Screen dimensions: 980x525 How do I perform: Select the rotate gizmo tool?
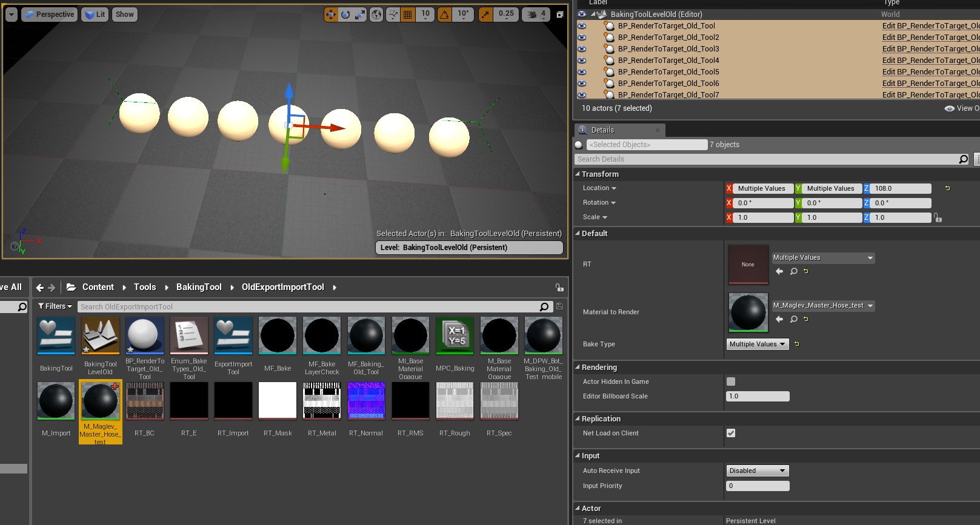point(345,15)
